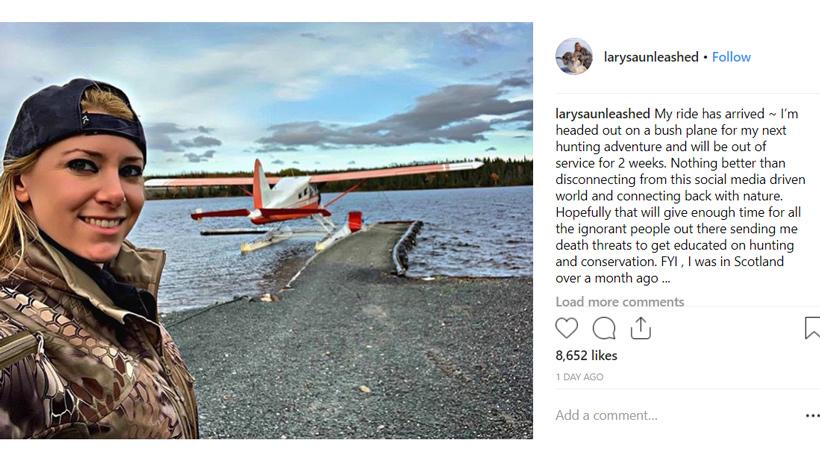Screen dimensions: 820x462
Task: Load more comments on the post
Action: pos(620,302)
